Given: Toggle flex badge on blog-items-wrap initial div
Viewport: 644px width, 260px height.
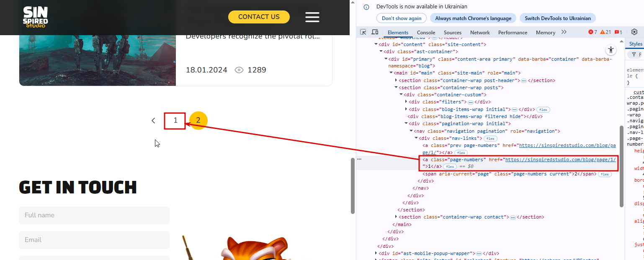Looking at the screenshot, I should point(543,110).
